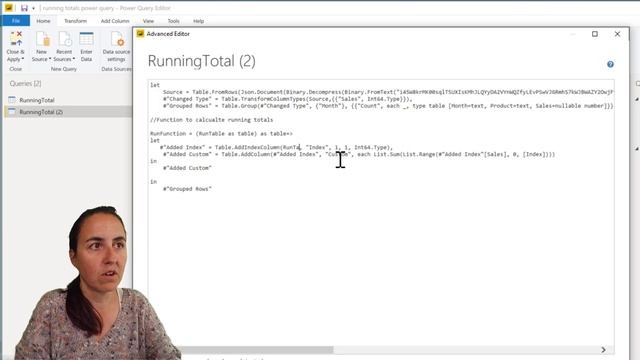Image resolution: width=640 pixels, height=360 pixels.
Task: Click scroll right arrow in code editor
Action: coord(603,350)
